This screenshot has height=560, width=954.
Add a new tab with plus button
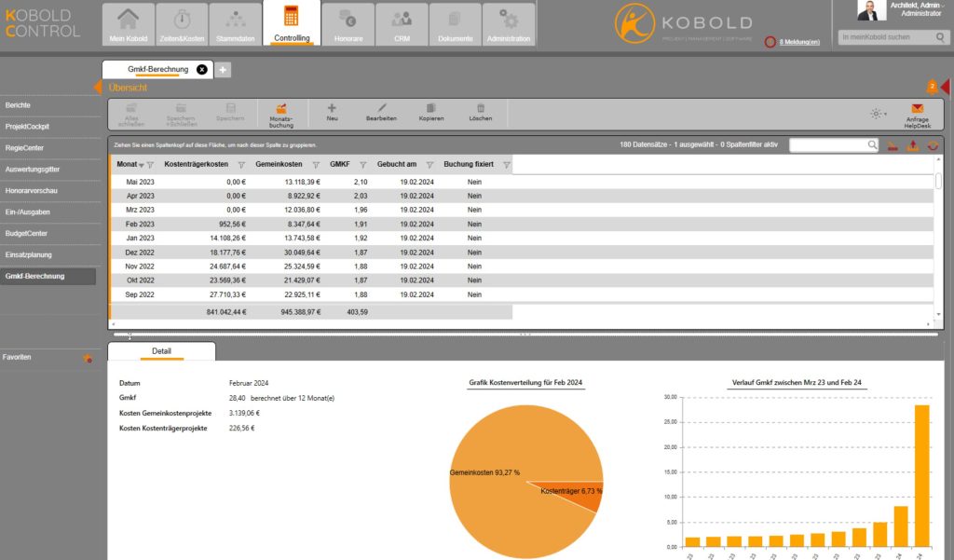(223, 70)
